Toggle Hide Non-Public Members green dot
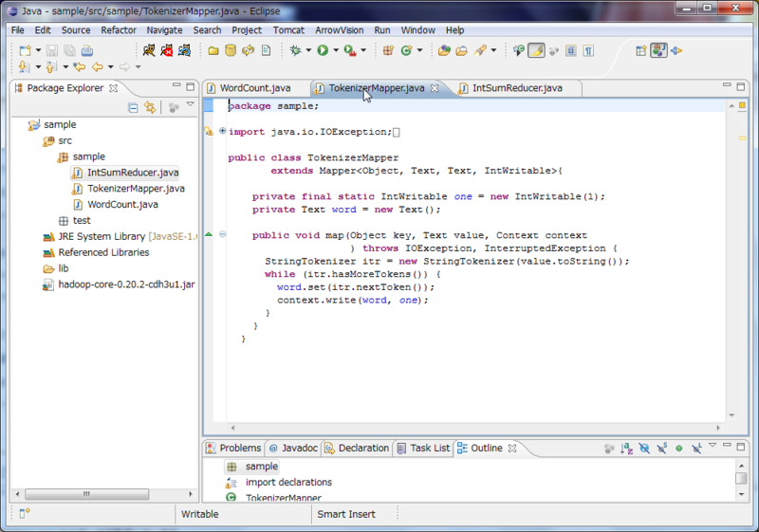This screenshot has width=759, height=532. [679, 449]
